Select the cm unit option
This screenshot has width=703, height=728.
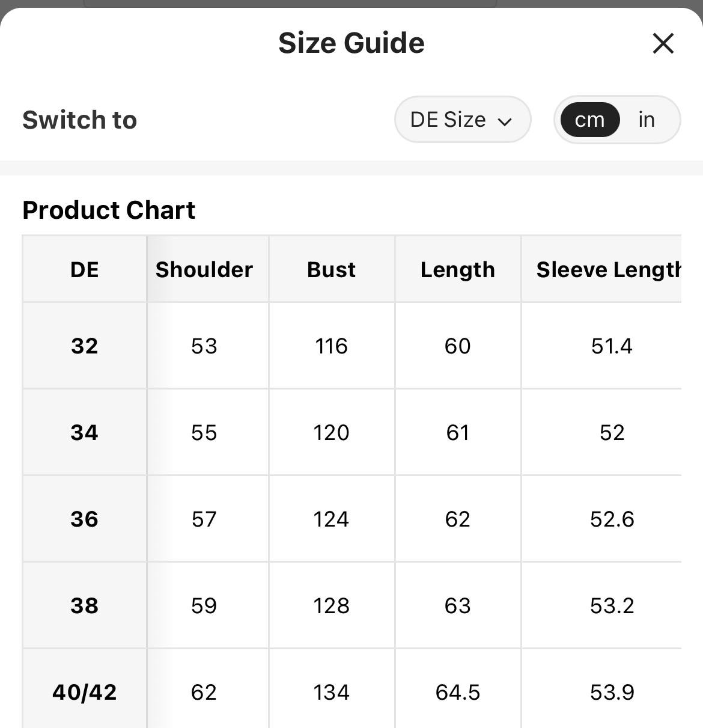[x=589, y=120]
